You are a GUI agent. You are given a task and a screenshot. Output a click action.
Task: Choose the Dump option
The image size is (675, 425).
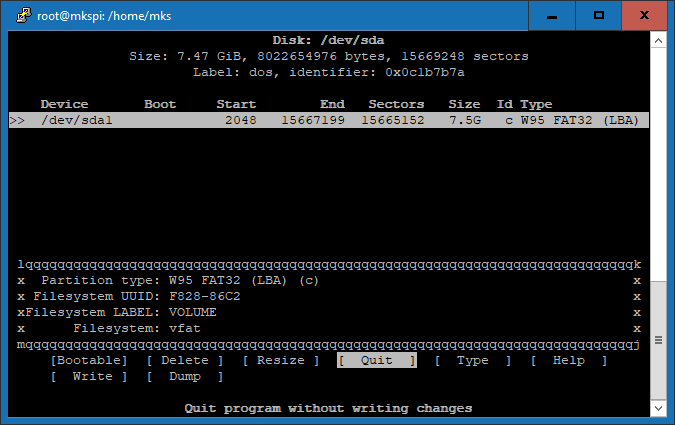184,376
